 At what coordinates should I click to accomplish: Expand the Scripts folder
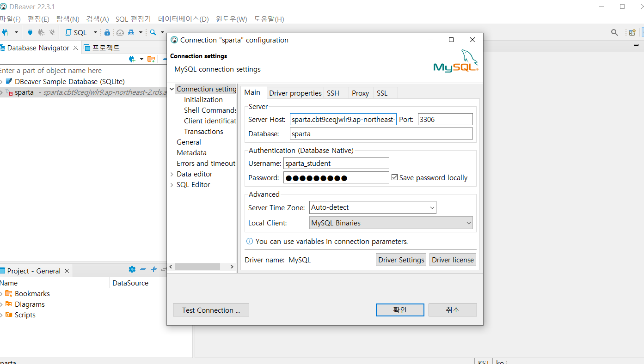(2, 315)
